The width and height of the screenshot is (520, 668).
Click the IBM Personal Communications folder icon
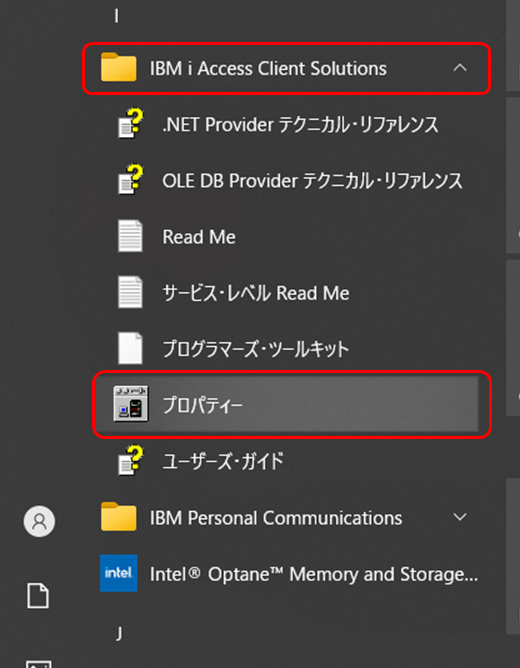point(118,517)
